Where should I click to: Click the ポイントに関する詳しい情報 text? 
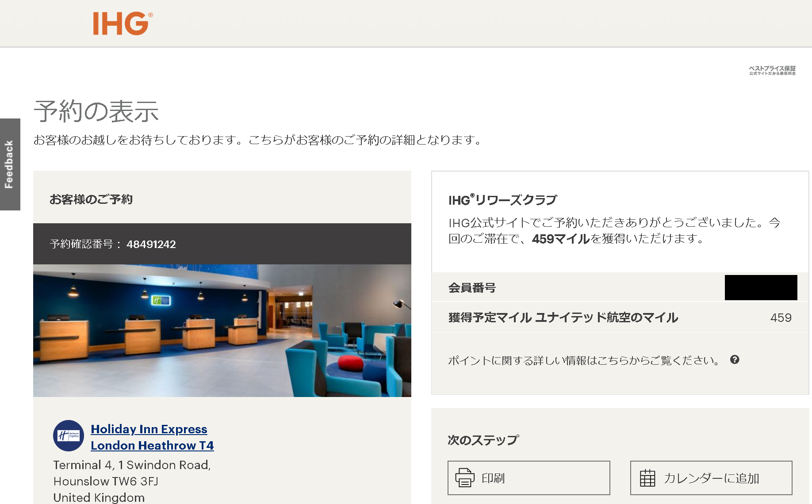[x=584, y=360]
